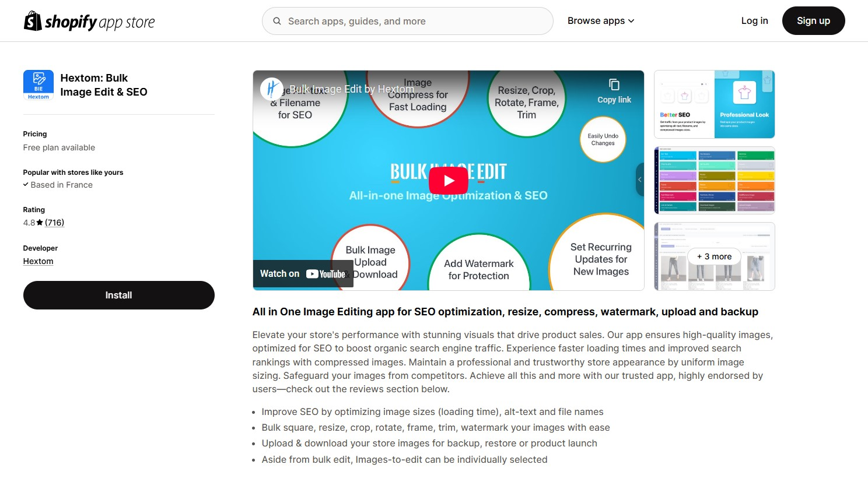Click the search magnifier icon
Viewport: 868px width, 482px height.
(x=277, y=21)
